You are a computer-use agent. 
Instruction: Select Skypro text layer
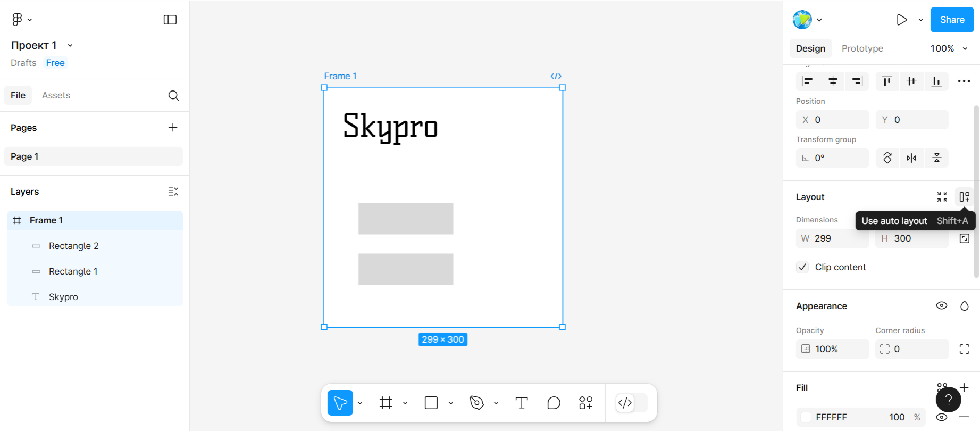click(95, 297)
